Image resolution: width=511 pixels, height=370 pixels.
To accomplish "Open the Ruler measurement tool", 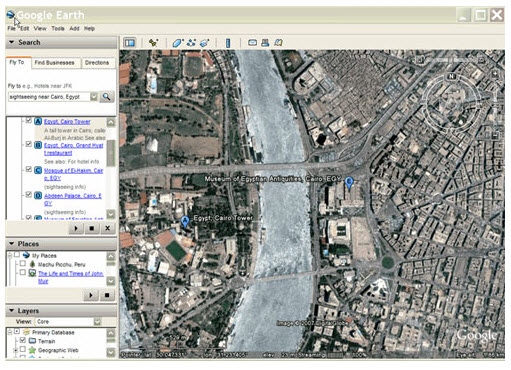I will [228, 43].
